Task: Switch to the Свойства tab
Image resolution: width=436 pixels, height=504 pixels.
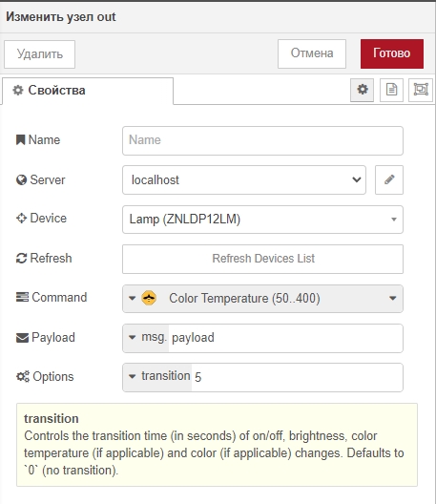Action: (88, 91)
